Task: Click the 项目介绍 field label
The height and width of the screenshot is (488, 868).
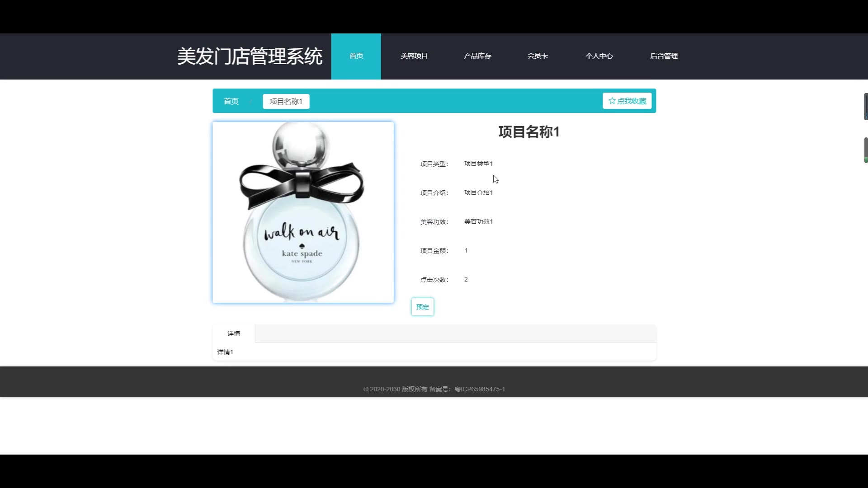Action: 434,193
